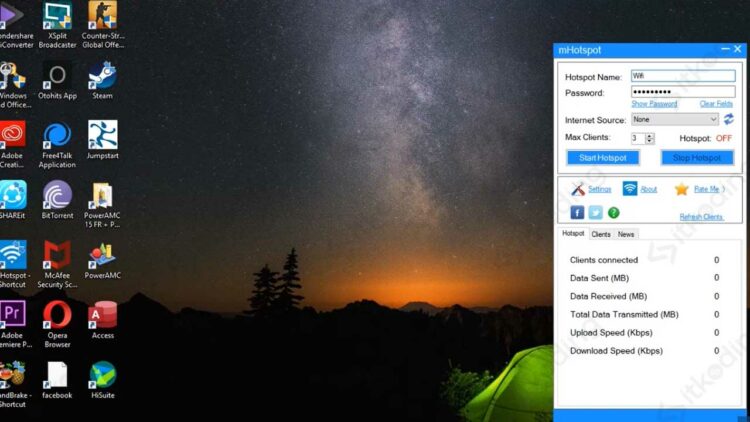Click the Show Password link
This screenshot has width=750, height=422.
[x=654, y=104]
